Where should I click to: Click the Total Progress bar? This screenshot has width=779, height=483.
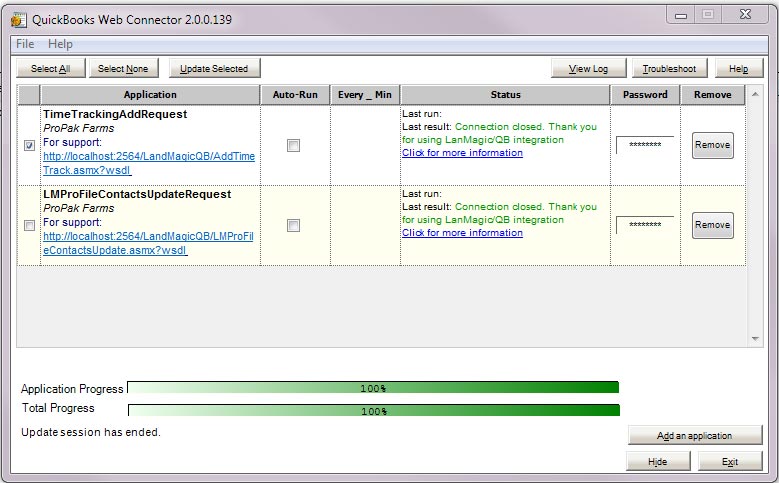tap(374, 410)
